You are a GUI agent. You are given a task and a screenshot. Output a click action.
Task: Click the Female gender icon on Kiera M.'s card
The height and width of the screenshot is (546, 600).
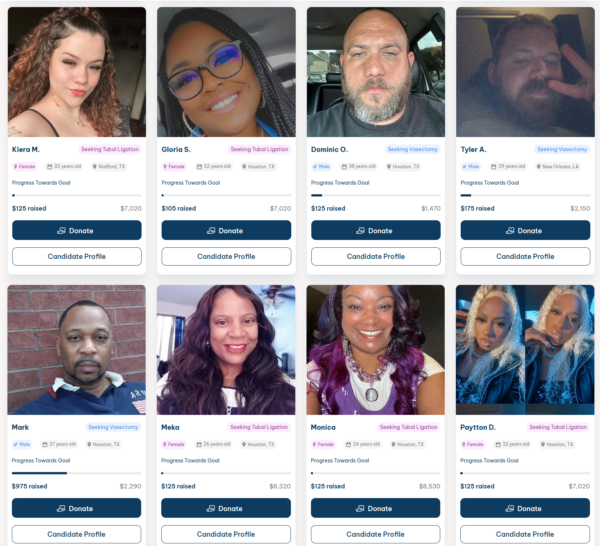coord(16,166)
